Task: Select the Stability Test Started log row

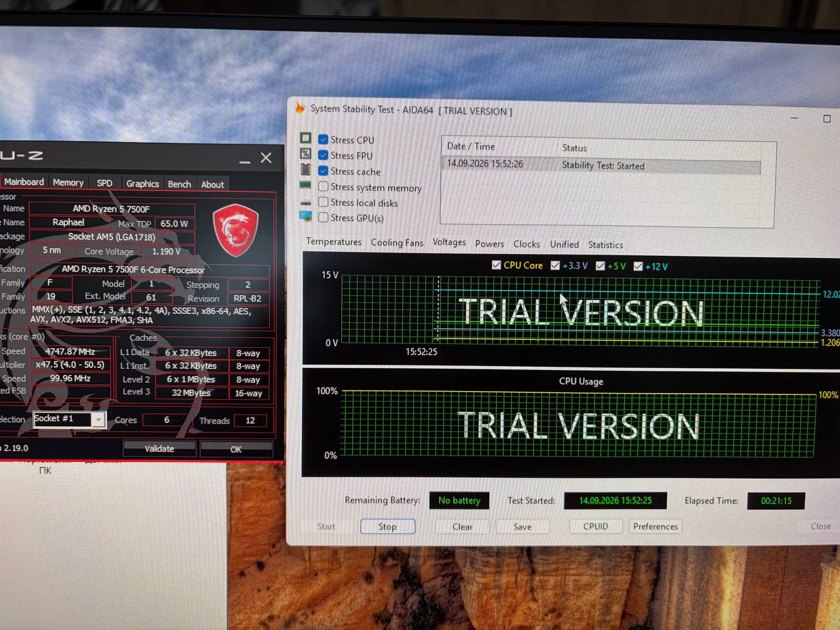Action: point(602,165)
